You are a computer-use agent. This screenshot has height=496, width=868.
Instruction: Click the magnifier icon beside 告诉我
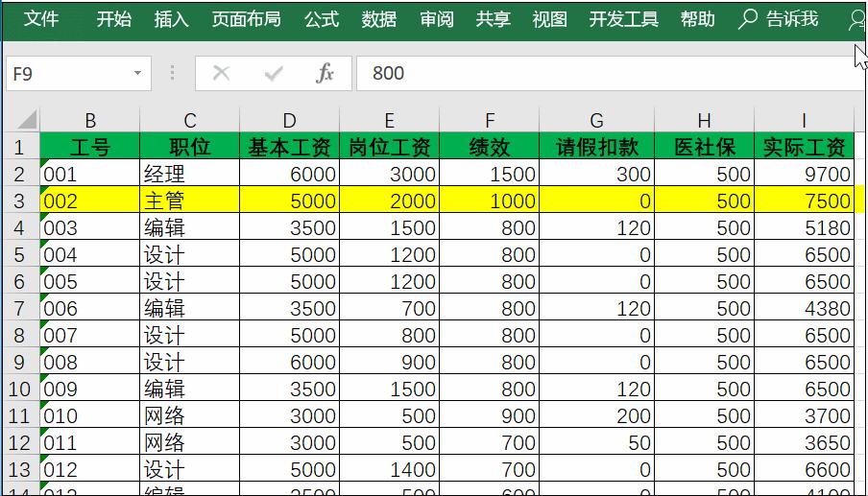click(x=747, y=19)
